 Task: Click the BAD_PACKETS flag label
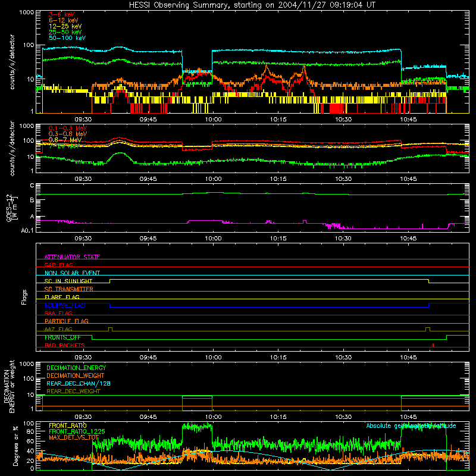point(65,345)
